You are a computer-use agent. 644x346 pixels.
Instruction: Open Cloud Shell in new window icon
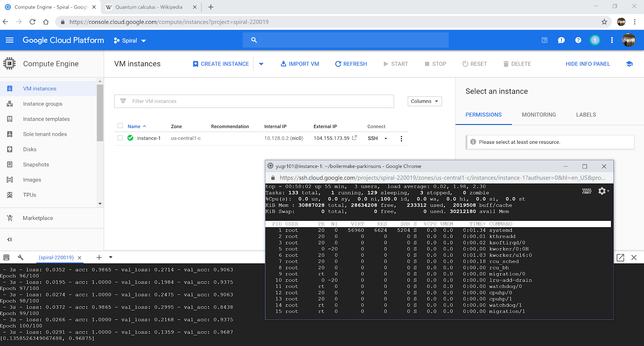(x=620, y=257)
